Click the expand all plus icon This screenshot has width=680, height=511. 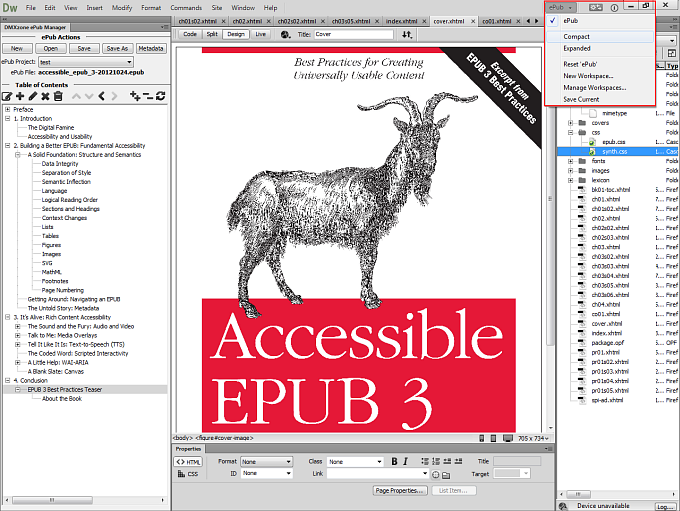[x=135, y=96]
